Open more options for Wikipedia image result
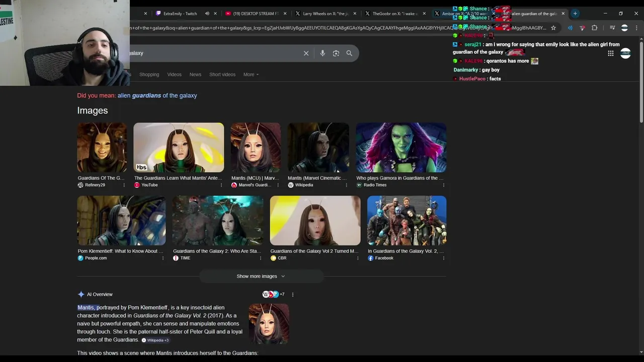The height and width of the screenshot is (362, 644). 346,185
